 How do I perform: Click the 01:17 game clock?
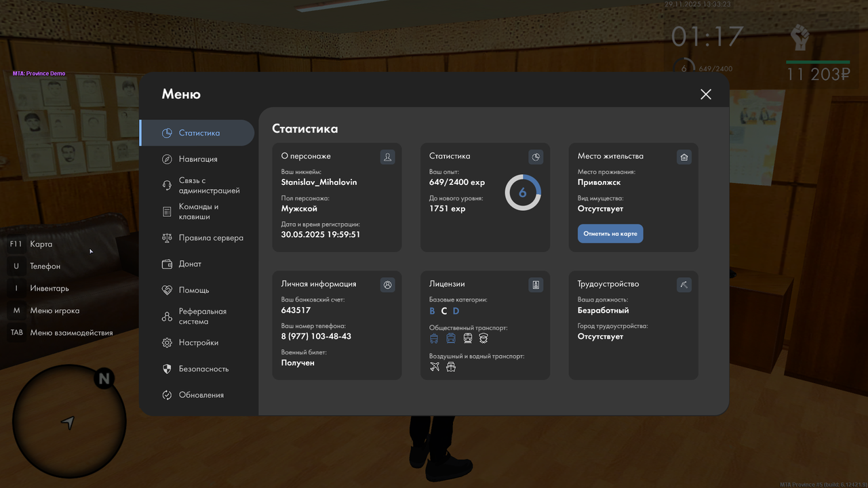(x=707, y=37)
